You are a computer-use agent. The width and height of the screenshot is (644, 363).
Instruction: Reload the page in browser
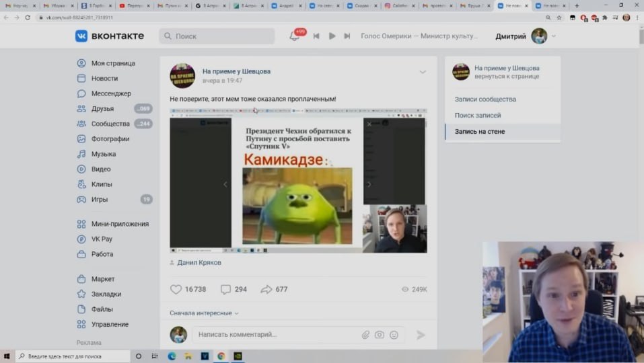28,17
